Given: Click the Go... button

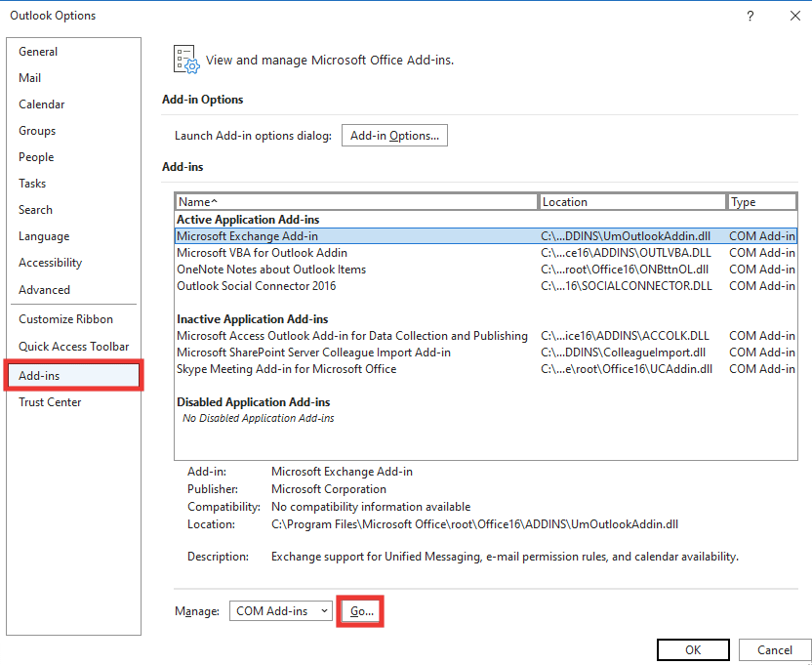Looking at the screenshot, I should point(361,611).
